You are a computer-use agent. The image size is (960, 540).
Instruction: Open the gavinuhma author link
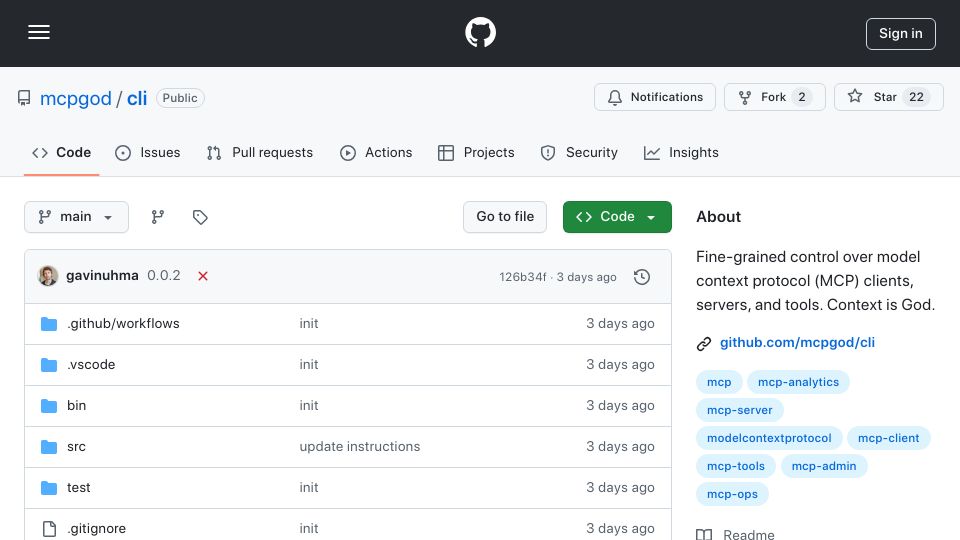(102, 276)
